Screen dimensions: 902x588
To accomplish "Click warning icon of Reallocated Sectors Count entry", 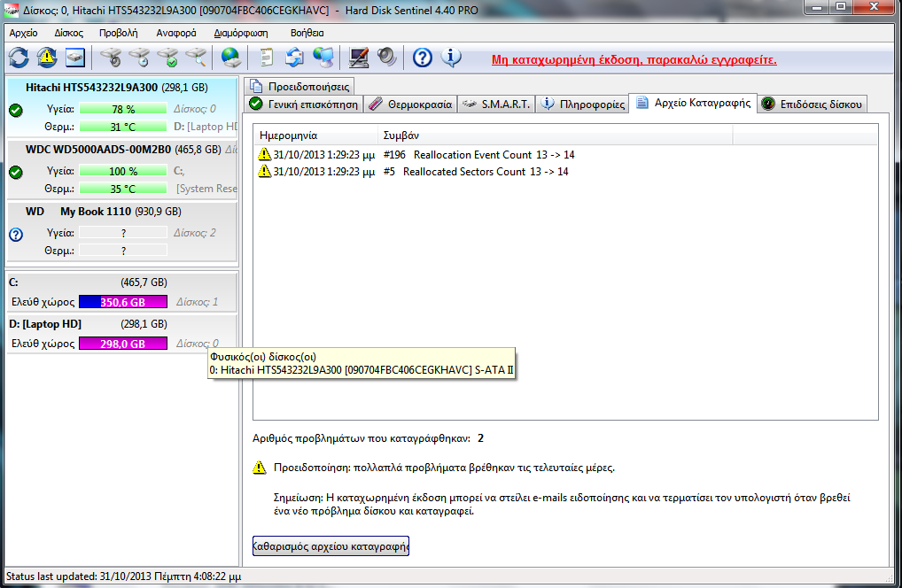I will [x=264, y=171].
